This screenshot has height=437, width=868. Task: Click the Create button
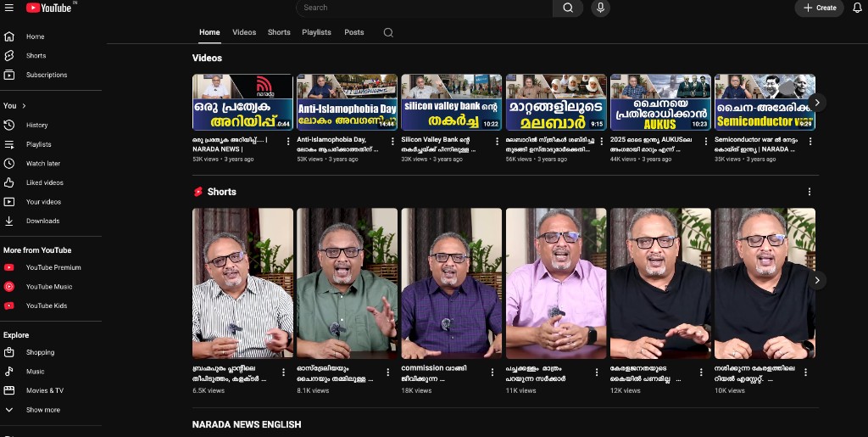820,8
